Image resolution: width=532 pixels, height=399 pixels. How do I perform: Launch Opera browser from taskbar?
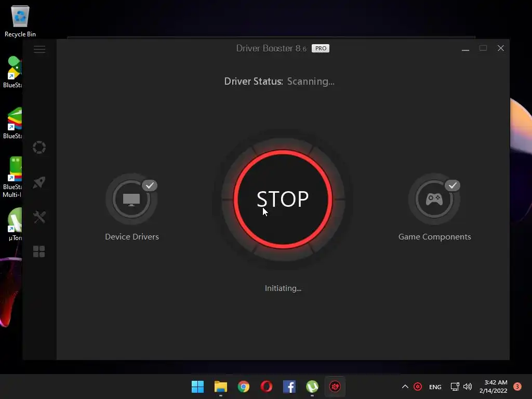267,387
